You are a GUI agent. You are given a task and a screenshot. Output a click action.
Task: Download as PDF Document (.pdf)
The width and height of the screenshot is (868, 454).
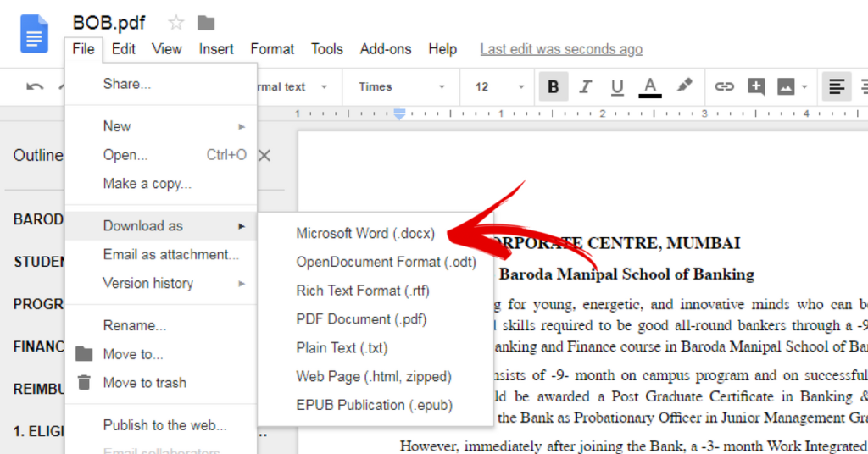click(376, 319)
